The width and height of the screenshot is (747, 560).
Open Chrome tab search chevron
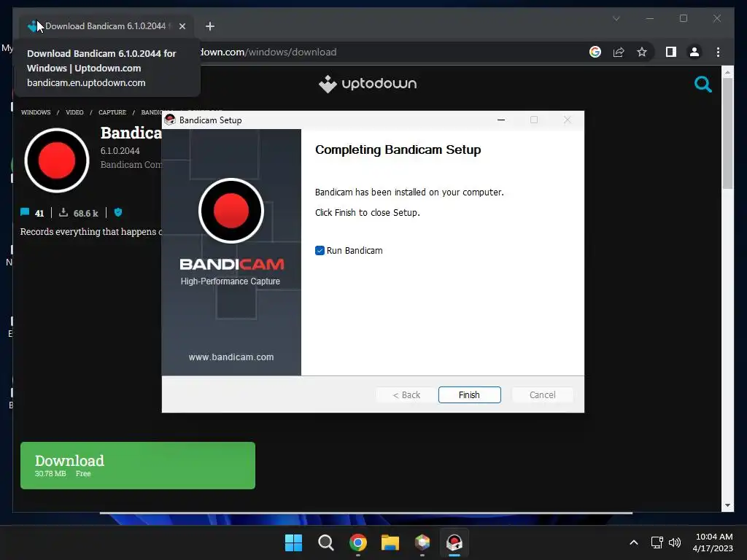click(616, 18)
